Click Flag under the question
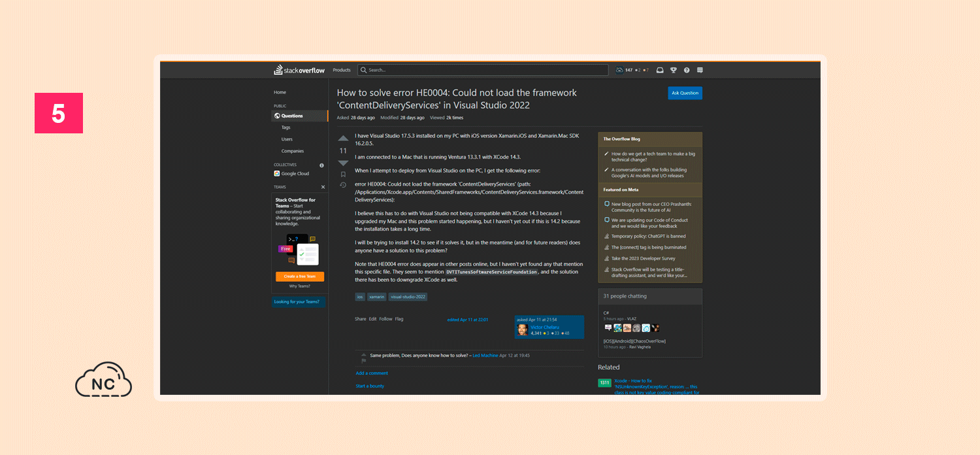This screenshot has width=980, height=455. click(399, 319)
